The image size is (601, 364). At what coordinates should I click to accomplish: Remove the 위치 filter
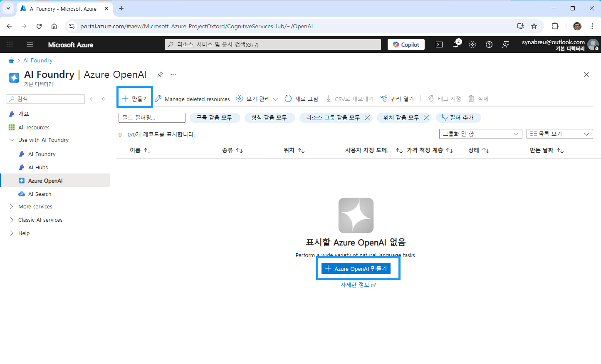coord(426,118)
